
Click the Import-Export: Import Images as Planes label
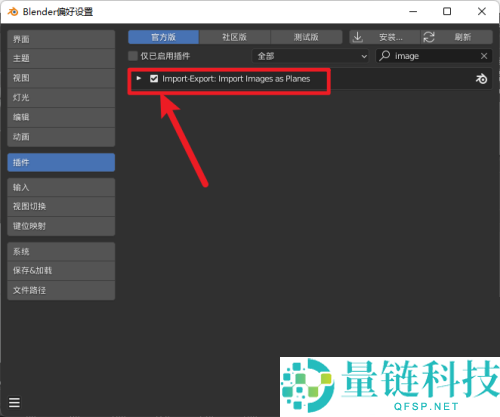pyautogui.click(x=236, y=79)
